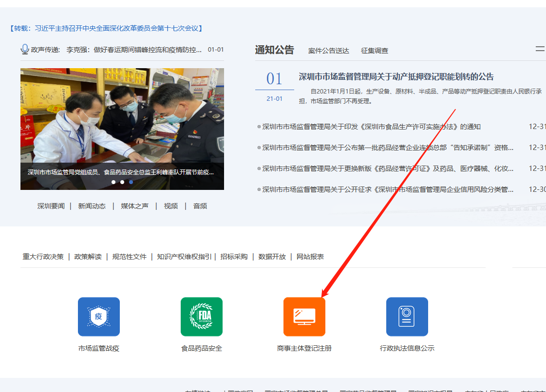Open 商事主体登记注册 orange monitor icon
546x392 pixels.
[304, 317]
